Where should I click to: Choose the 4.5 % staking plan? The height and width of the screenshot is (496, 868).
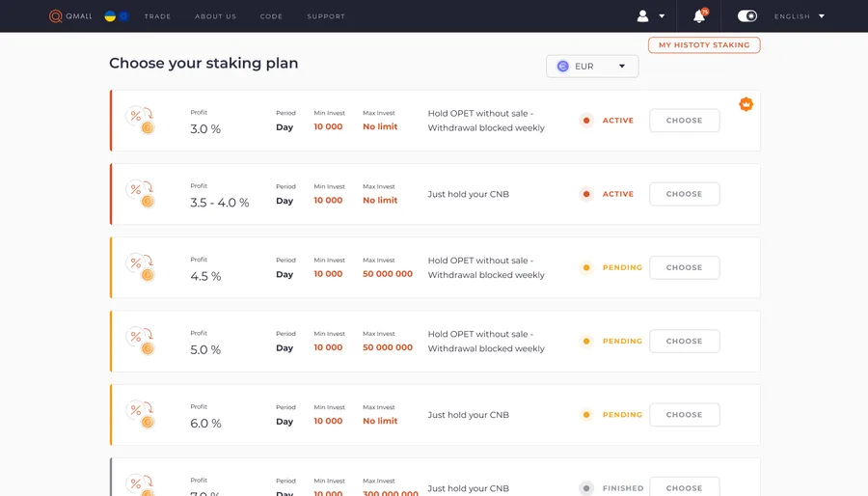tap(684, 267)
